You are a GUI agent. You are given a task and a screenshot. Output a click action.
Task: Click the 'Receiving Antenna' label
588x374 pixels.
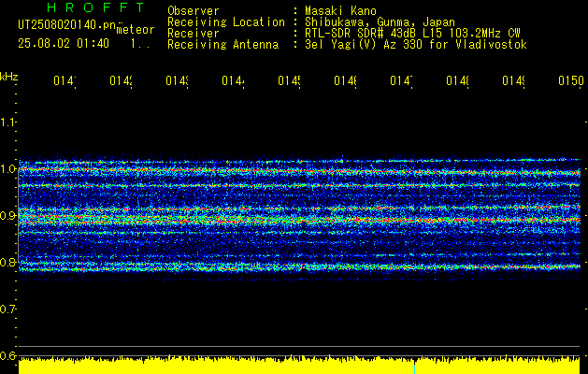coord(222,45)
